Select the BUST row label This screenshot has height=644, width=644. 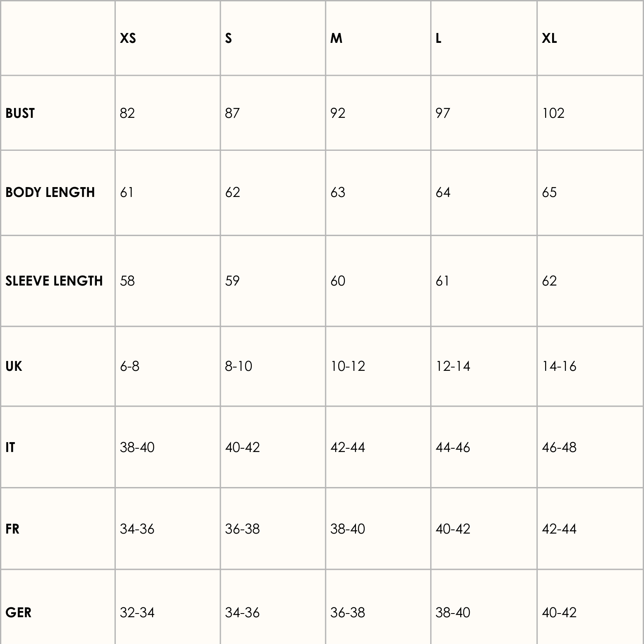coord(20,113)
